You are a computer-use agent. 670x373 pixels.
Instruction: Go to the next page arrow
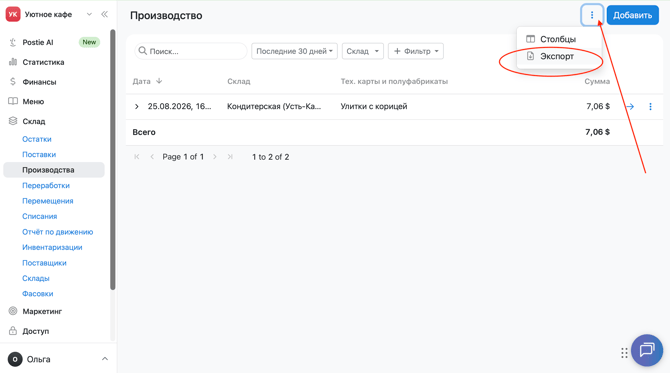[215, 157]
